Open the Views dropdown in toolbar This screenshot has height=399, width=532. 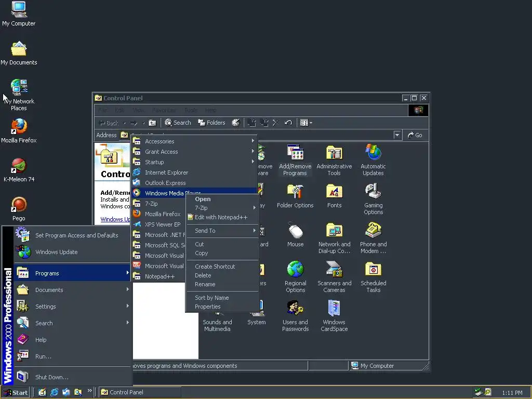click(306, 123)
